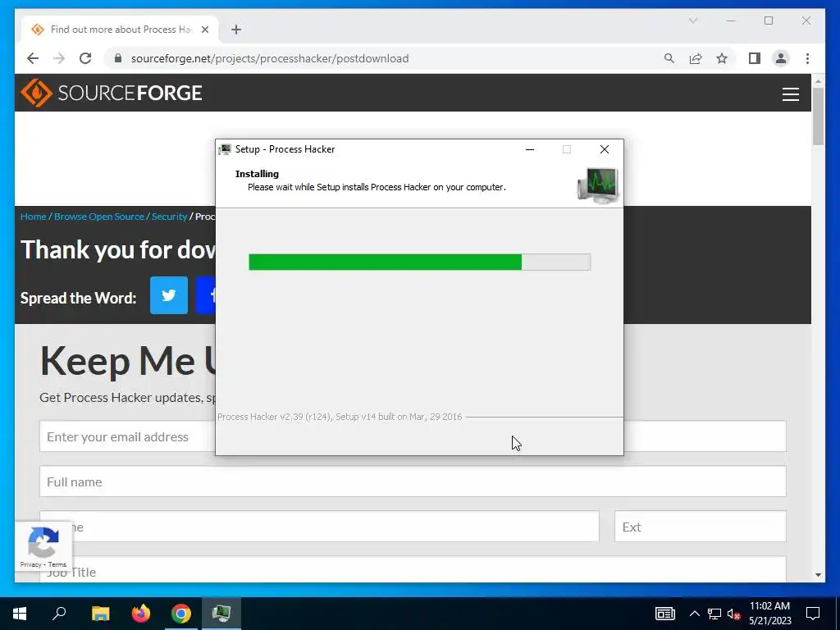Share on Twitter button
This screenshot has width=840, height=630.
click(169, 295)
